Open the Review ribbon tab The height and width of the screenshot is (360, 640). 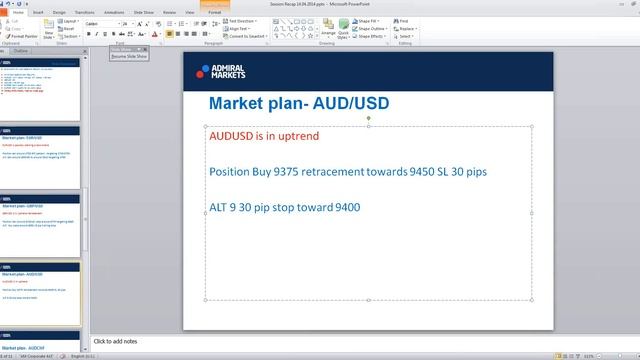pos(169,13)
